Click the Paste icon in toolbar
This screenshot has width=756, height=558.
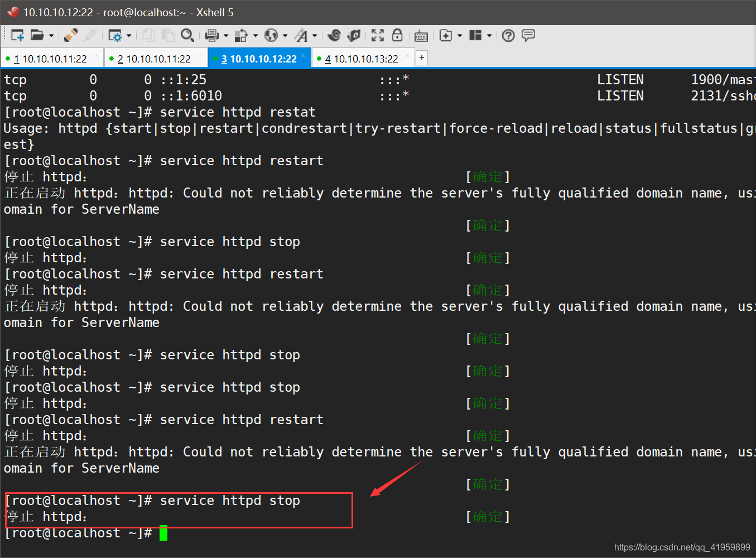click(168, 36)
